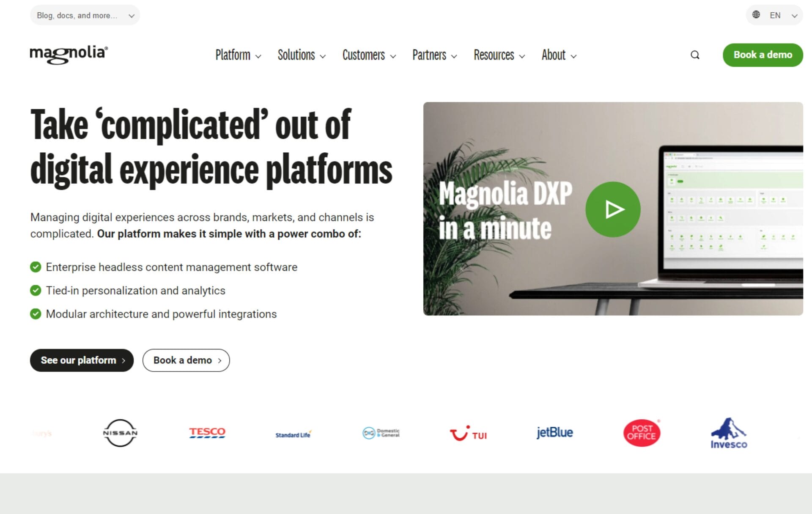Click 'Modular architecture and powerful integrations' text
Viewport: 812px width, 514px height.
click(161, 314)
